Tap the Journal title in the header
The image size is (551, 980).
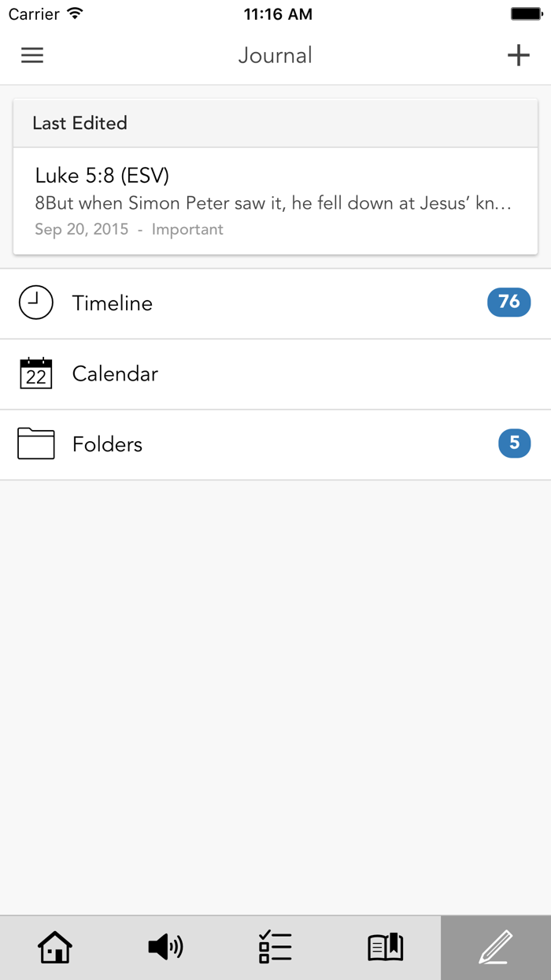point(275,55)
